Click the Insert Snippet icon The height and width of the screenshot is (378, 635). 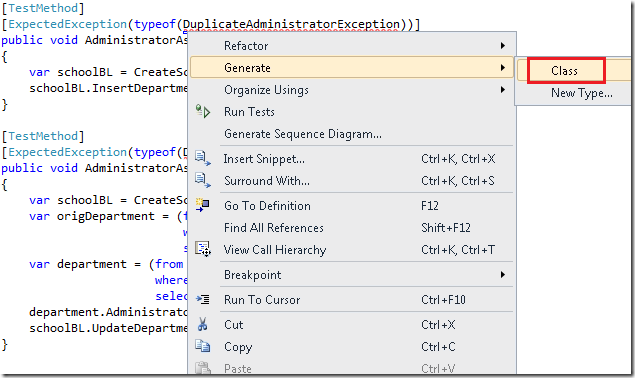click(x=203, y=158)
